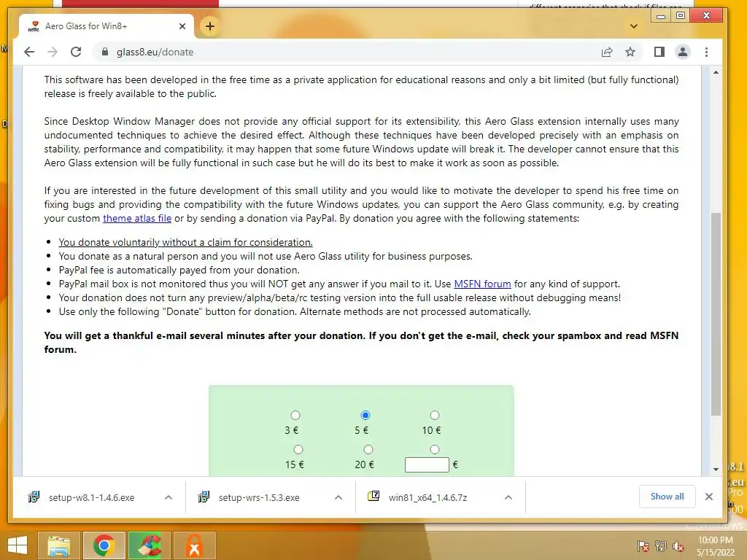This screenshot has width=747, height=560.
Task: Expand options for win81_x64_1.4.6.7z download
Action: [508, 497]
